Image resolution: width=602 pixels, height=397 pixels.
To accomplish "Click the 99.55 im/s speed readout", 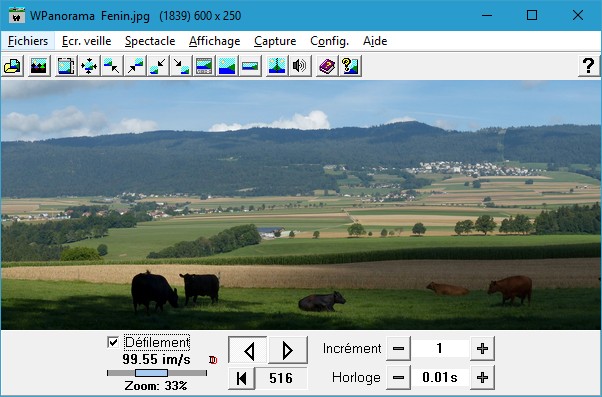I will 156,360.
